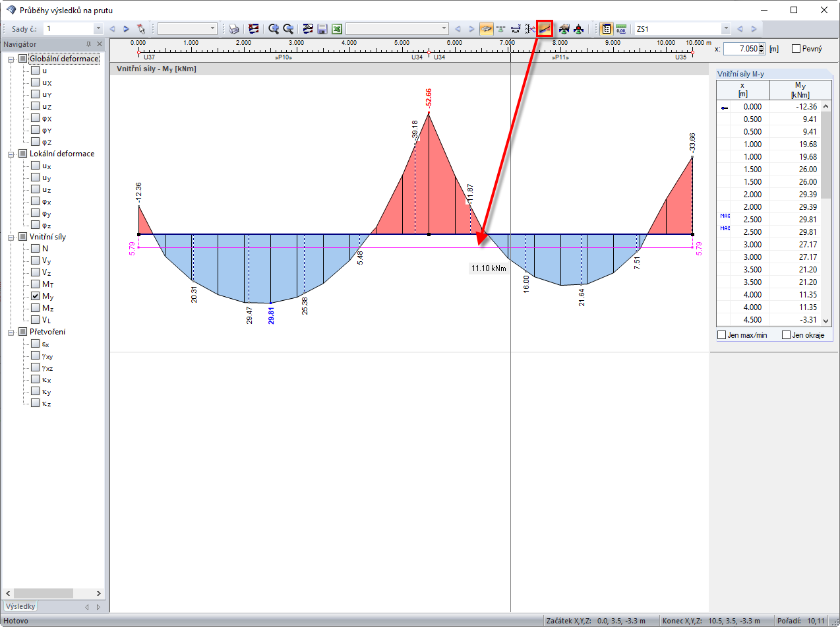This screenshot has height=630, width=840.
Task: Click the 11.10 kNm value tooltip
Action: (489, 268)
